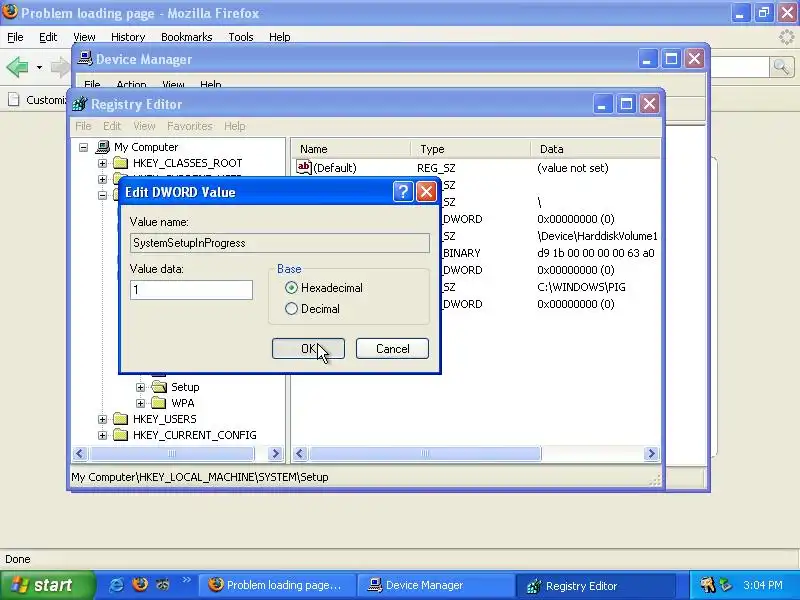Click the Registry Editor title bar icon
Screen dimensions: 800x600
click(79, 104)
